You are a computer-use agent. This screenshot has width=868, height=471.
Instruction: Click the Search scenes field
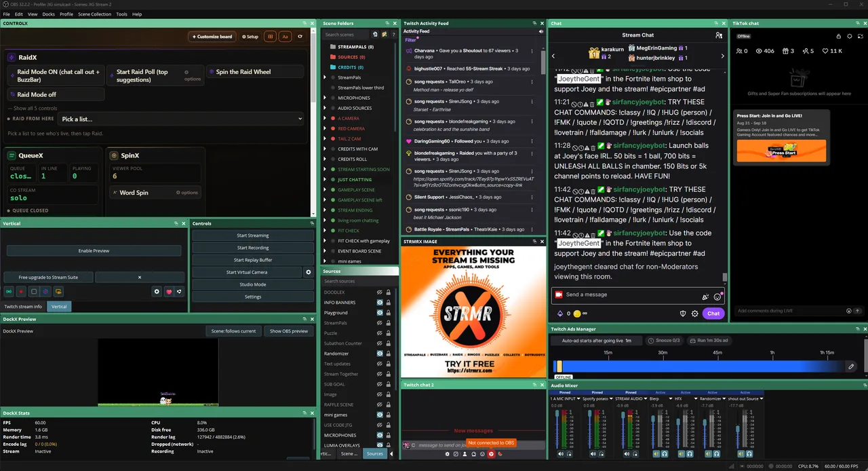(x=347, y=35)
